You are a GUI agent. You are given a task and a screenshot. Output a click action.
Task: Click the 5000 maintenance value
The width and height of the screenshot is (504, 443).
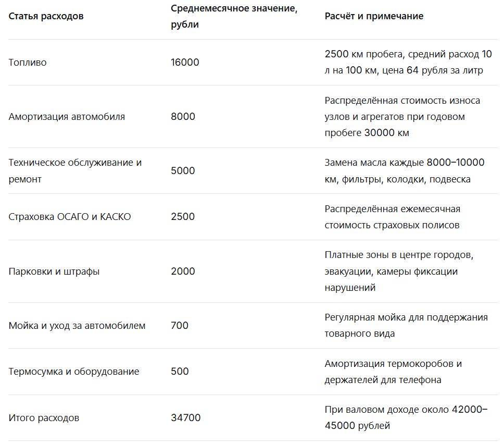pyautogui.click(x=183, y=170)
